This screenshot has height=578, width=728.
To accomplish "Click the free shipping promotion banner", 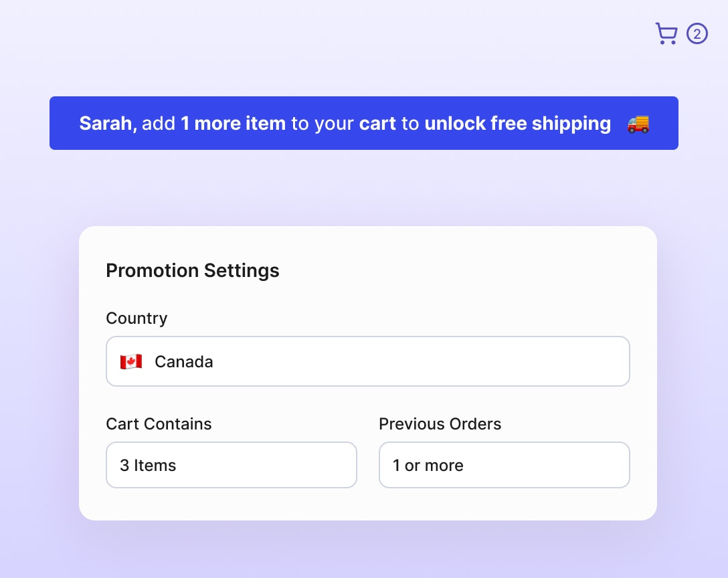I will (364, 123).
